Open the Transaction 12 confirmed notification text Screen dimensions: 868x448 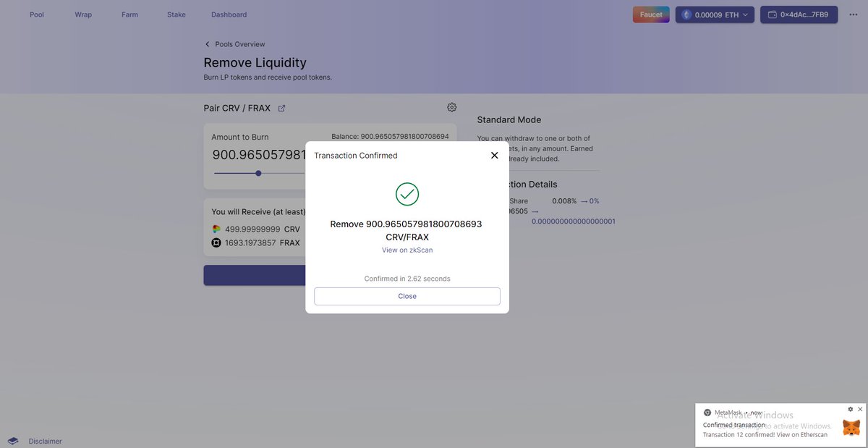[x=765, y=434]
